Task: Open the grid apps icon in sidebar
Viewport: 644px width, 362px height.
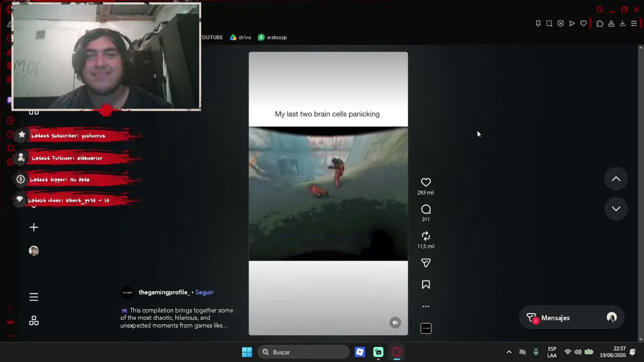Action: pos(34,321)
